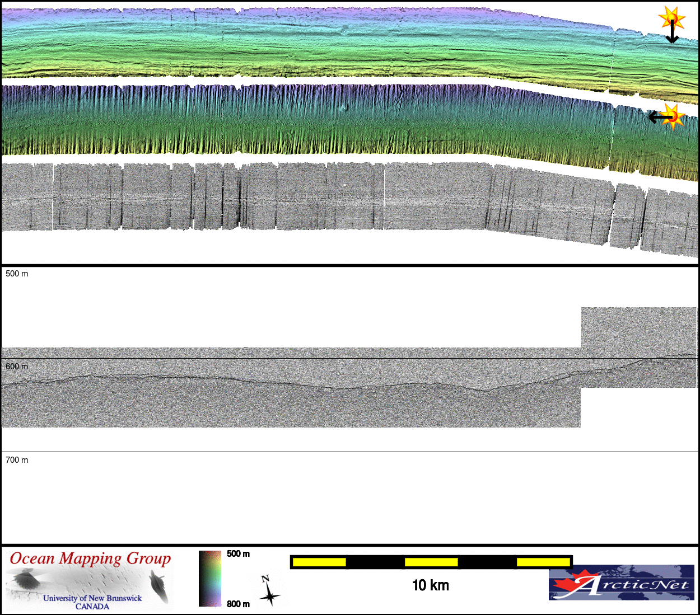Image resolution: width=700 pixels, height=615 pixels.
Task: Click the CANADA text under the university name
Action: click(x=92, y=607)
